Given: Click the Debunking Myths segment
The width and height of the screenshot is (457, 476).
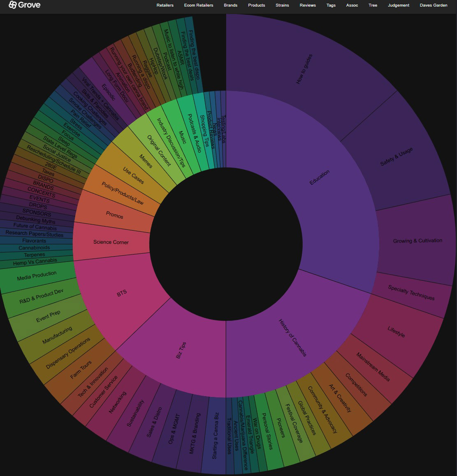Looking at the screenshot, I should pos(36,219).
